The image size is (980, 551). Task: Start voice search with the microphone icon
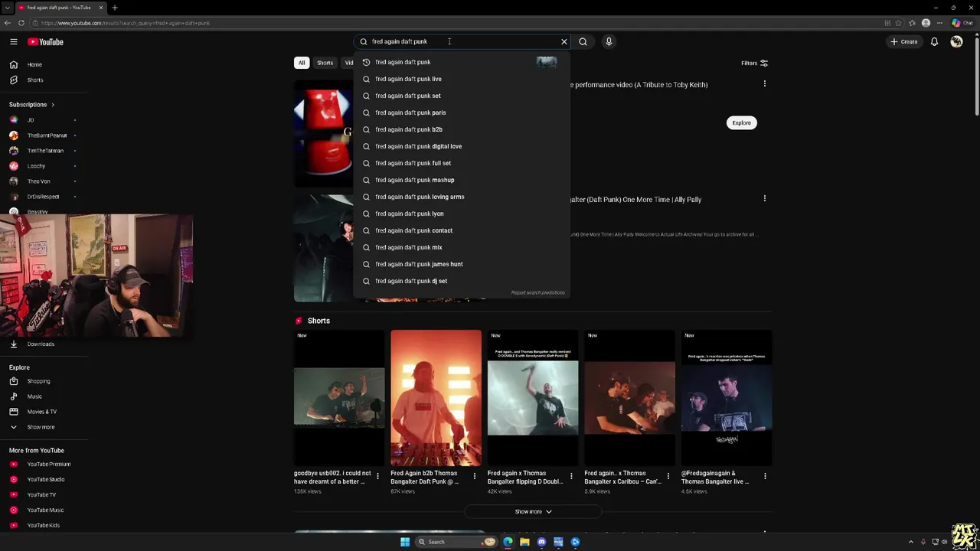609,42
